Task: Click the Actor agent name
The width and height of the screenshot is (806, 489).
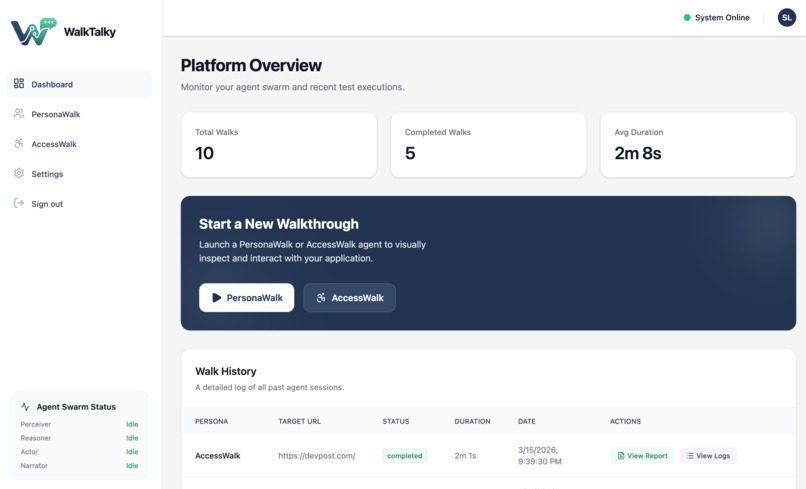Action: coord(29,451)
